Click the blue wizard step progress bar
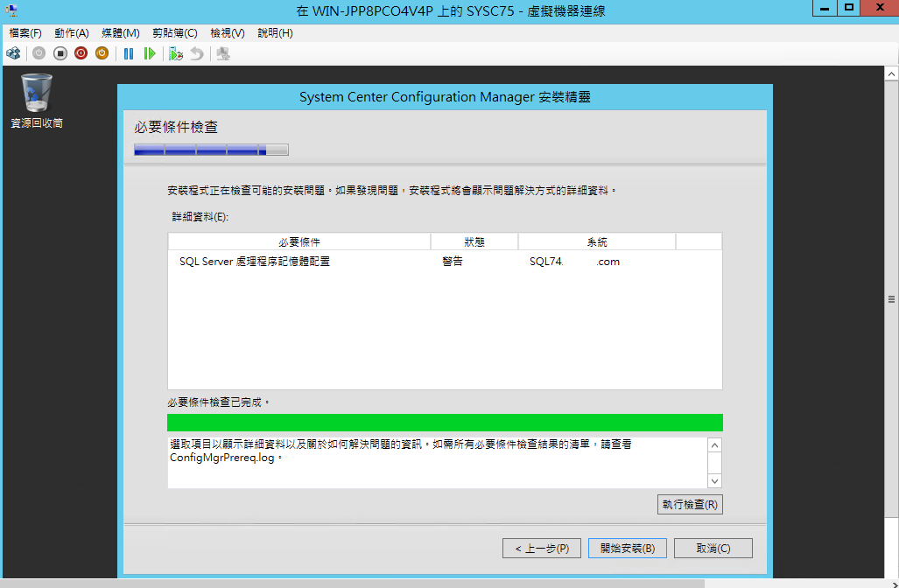Viewport: 899px width, 588px height. pyautogui.click(x=211, y=150)
